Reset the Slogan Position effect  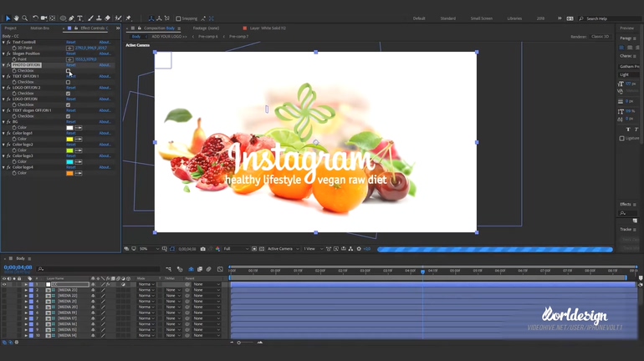70,53
